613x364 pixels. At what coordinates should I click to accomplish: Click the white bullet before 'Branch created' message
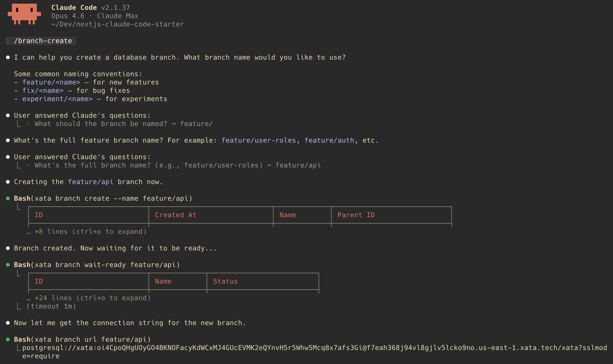click(8, 248)
